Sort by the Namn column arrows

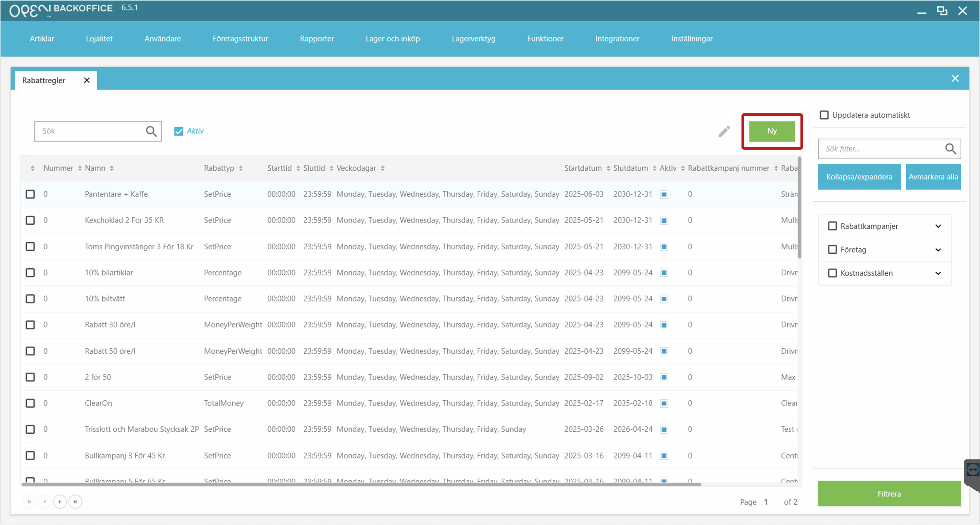111,168
